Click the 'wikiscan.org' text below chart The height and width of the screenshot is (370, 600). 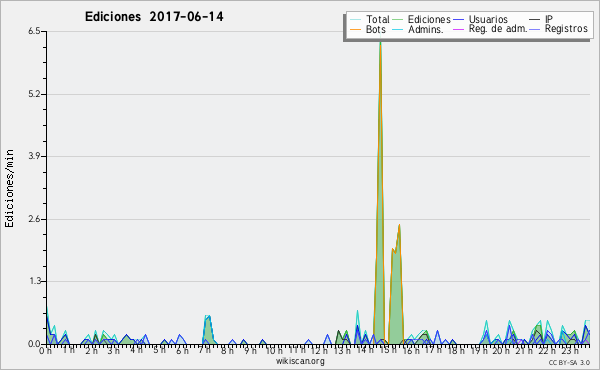(300, 361)
